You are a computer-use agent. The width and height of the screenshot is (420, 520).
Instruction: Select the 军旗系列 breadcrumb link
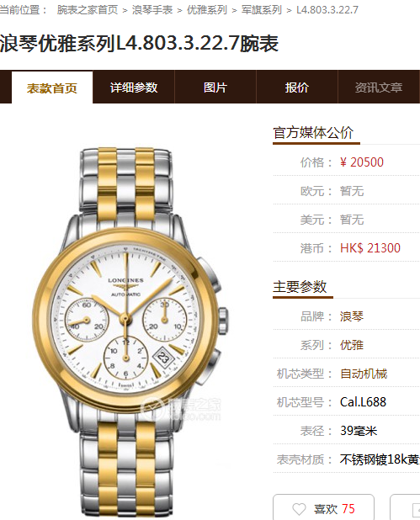point(262,10)
